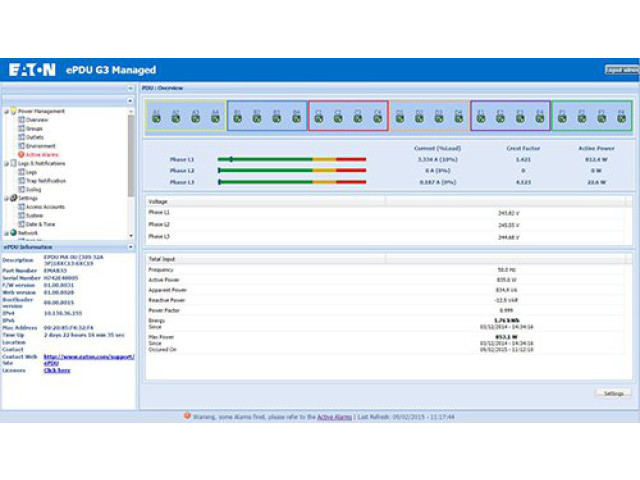Select outlet D1 in the orange group
This screenshot has width=640, height=480.
point(400,118)
